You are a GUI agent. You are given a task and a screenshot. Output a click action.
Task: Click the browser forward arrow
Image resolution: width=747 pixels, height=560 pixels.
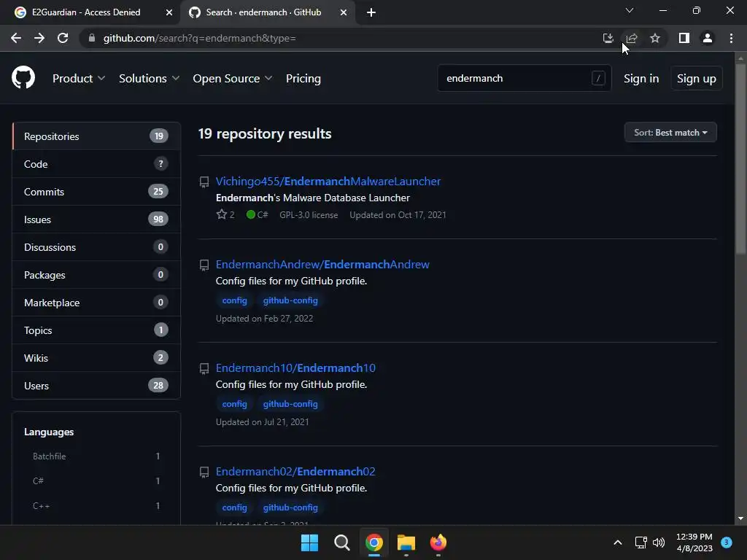point(39,38)
